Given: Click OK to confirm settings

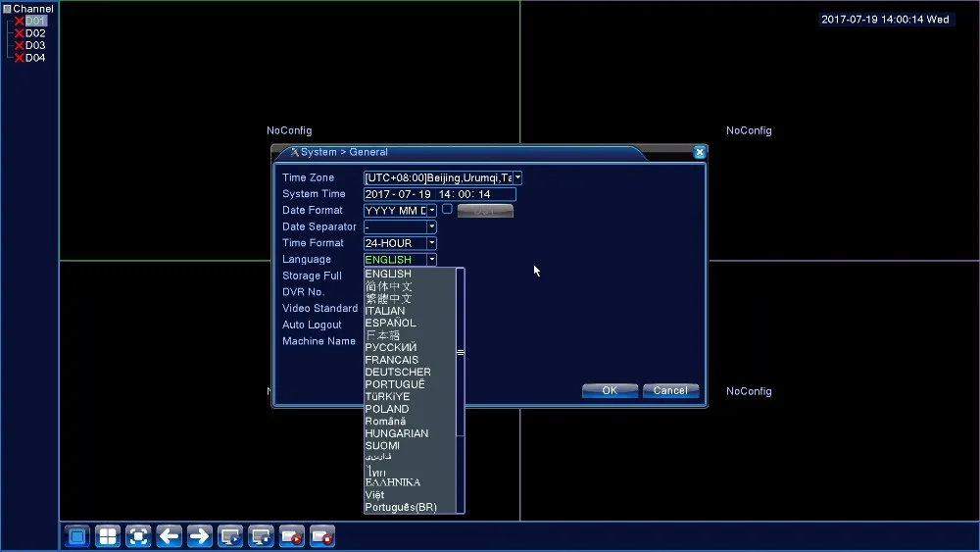Looking at the screenshot, I should pyautogui.click(x=610, y=390).
